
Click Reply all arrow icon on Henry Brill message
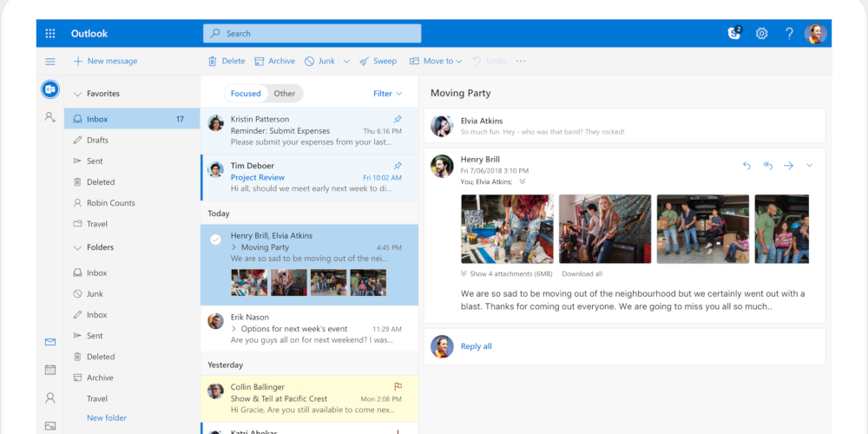tap(768, 165)
